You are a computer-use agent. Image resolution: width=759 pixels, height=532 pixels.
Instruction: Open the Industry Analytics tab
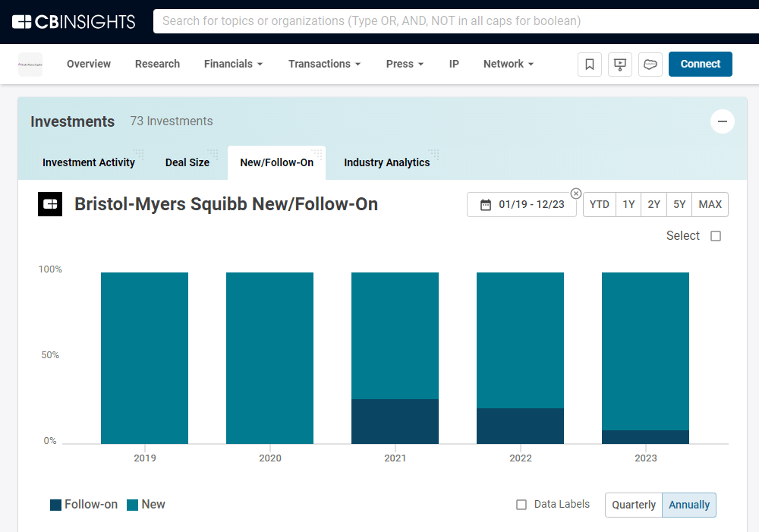click(x=387, y=162)
